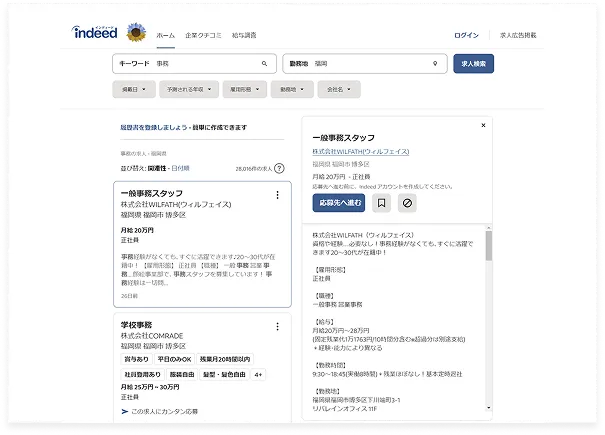Click the 髪型・髪色自由 tag

tap(224, 375)
